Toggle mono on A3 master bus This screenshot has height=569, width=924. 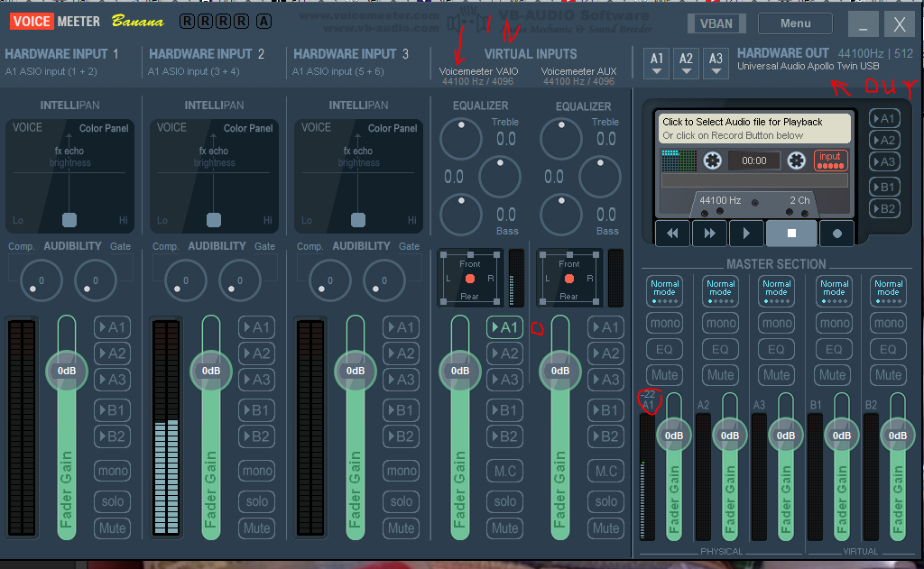[777, 323]
